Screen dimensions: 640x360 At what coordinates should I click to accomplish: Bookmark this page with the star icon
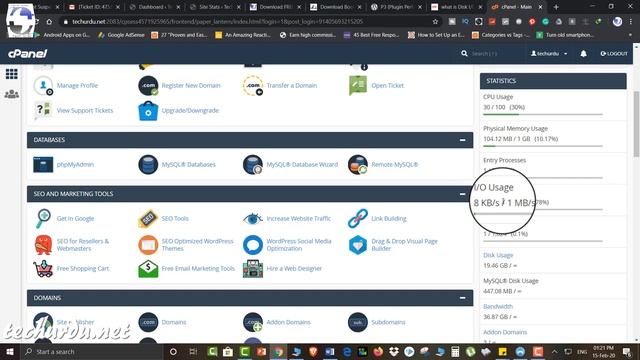click(435, 22)
